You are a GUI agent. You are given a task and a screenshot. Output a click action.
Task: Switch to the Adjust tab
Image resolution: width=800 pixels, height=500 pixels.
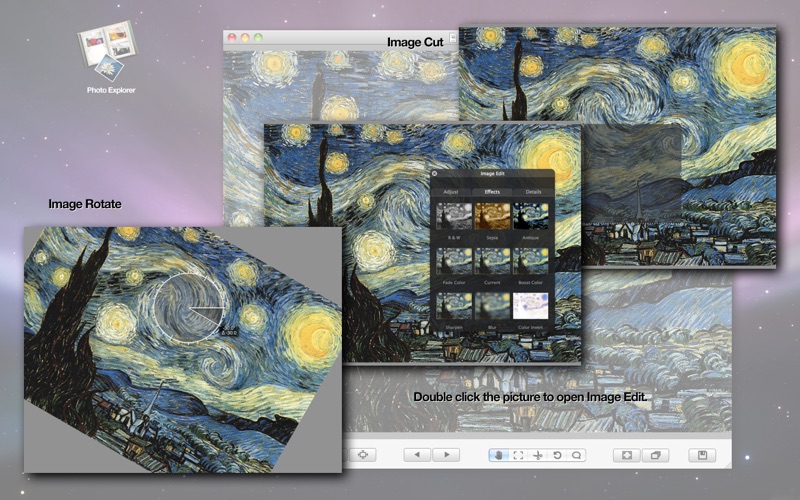click(x=451, y=192)
